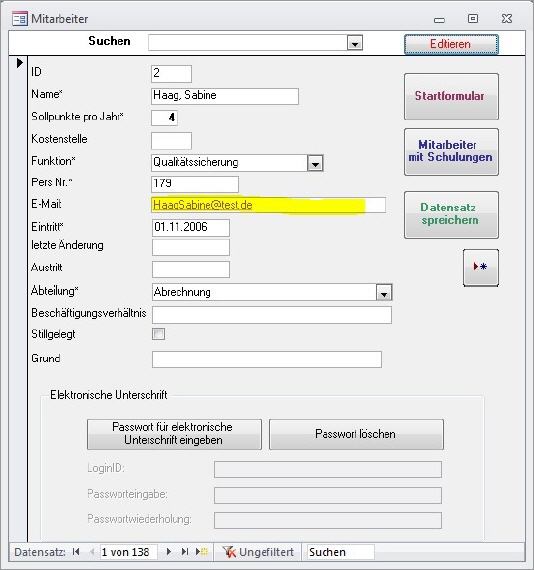
Task: Click the Suchen search box in navigation bar
Action: pos(341,552)
